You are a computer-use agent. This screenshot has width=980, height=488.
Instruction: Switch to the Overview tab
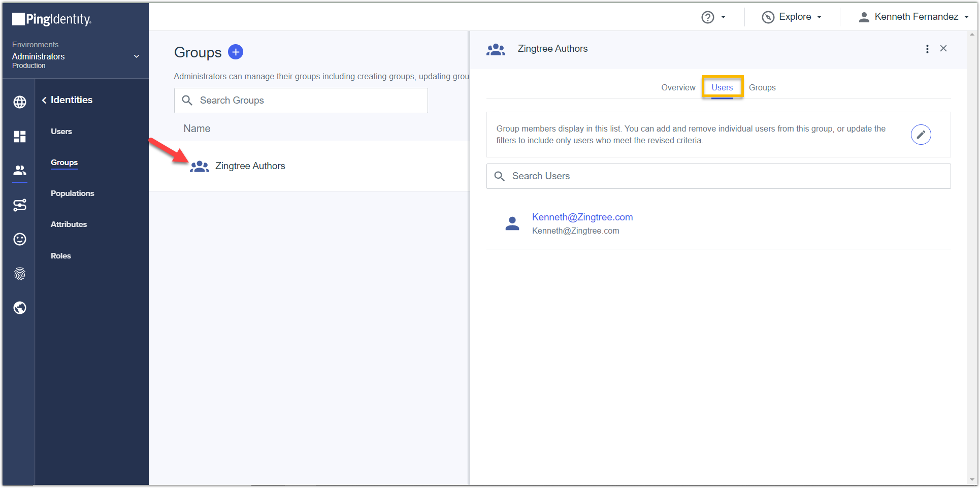pos(678,87)
